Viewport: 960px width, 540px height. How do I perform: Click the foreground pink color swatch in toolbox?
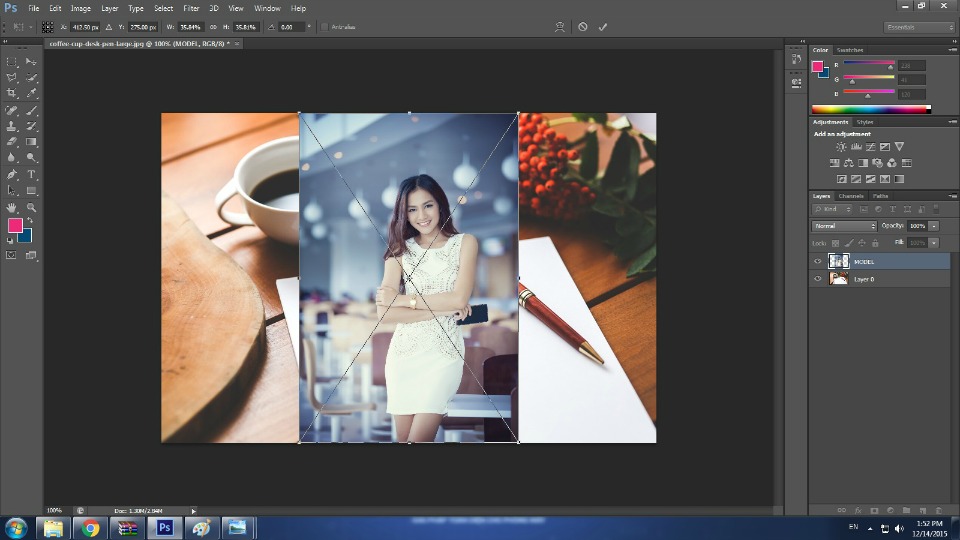15,225
